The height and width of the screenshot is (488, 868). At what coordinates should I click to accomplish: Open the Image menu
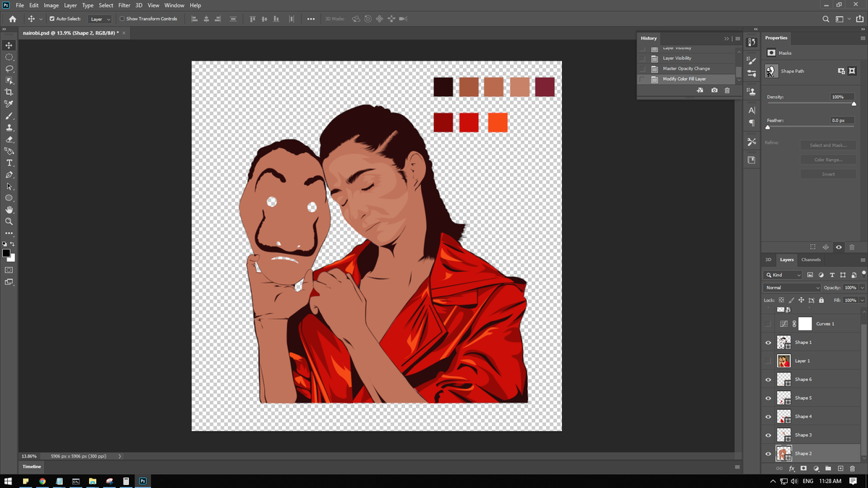51,5
